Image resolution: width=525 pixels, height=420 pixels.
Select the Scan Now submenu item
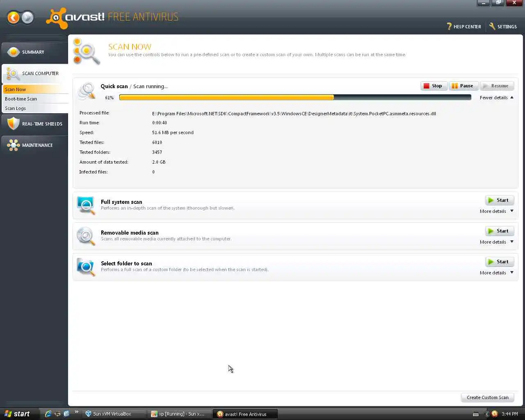coord(36,89)
